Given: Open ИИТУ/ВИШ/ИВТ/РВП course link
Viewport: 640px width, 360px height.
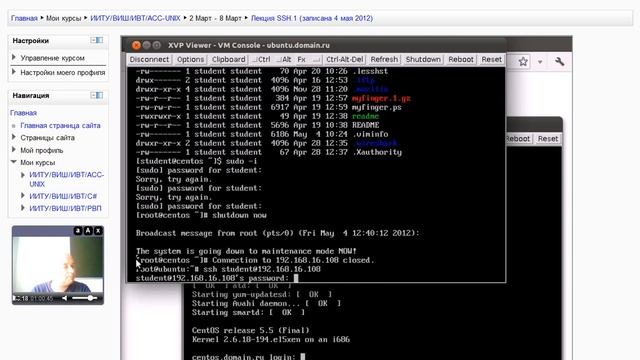Looking at the screenshot, I should [65, 209].
